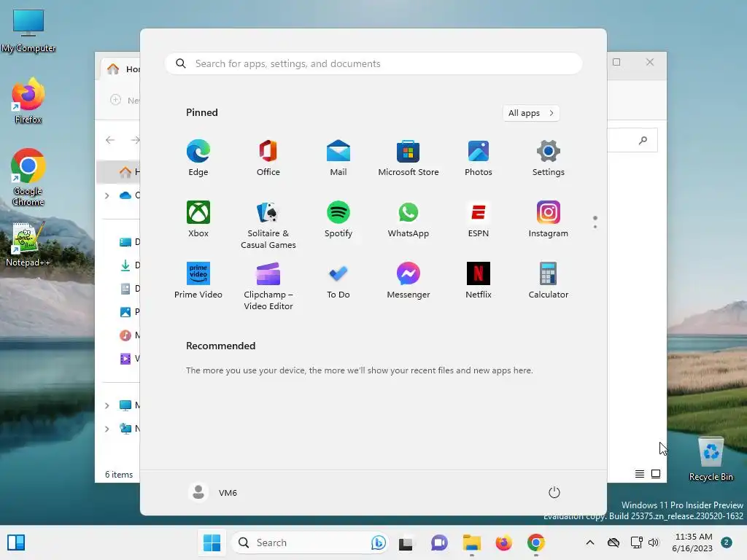Open the volume tray icon
Viewport: 747px width, 560px height.
coord(654,542)
